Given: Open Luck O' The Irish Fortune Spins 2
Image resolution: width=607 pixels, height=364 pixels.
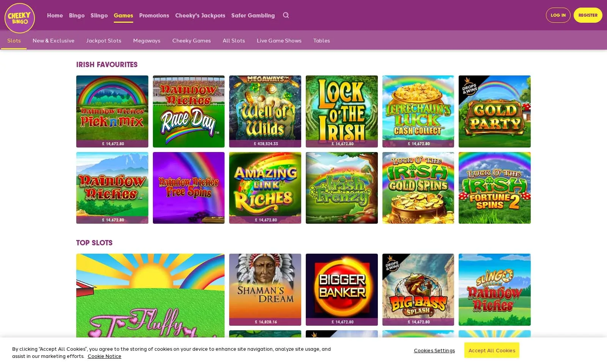Looking at the screenshot, I should point(494,188).
